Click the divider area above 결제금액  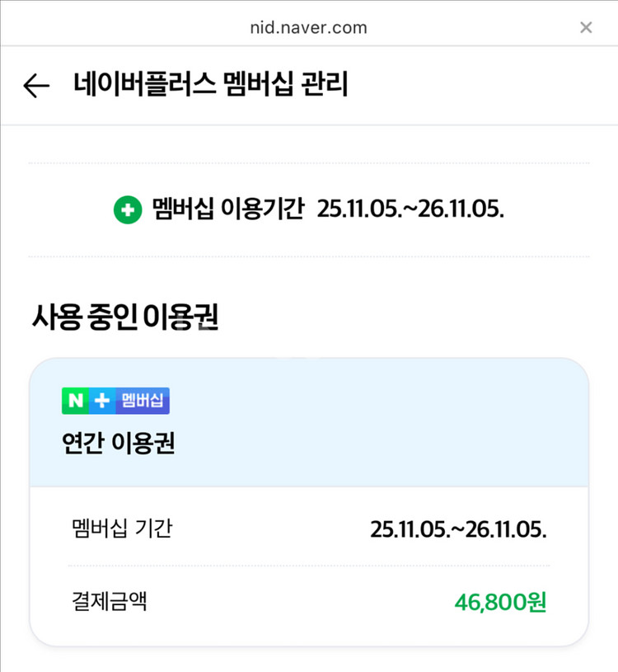click(x=309, y=566)
